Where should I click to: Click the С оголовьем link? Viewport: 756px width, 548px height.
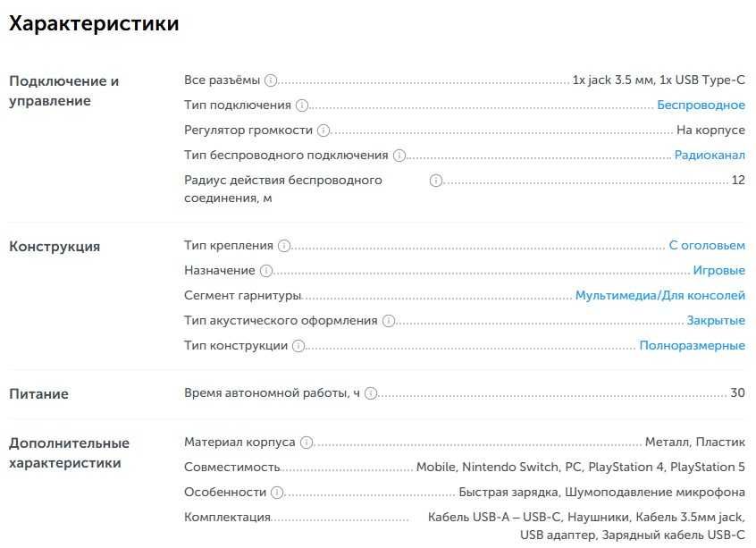707,246
